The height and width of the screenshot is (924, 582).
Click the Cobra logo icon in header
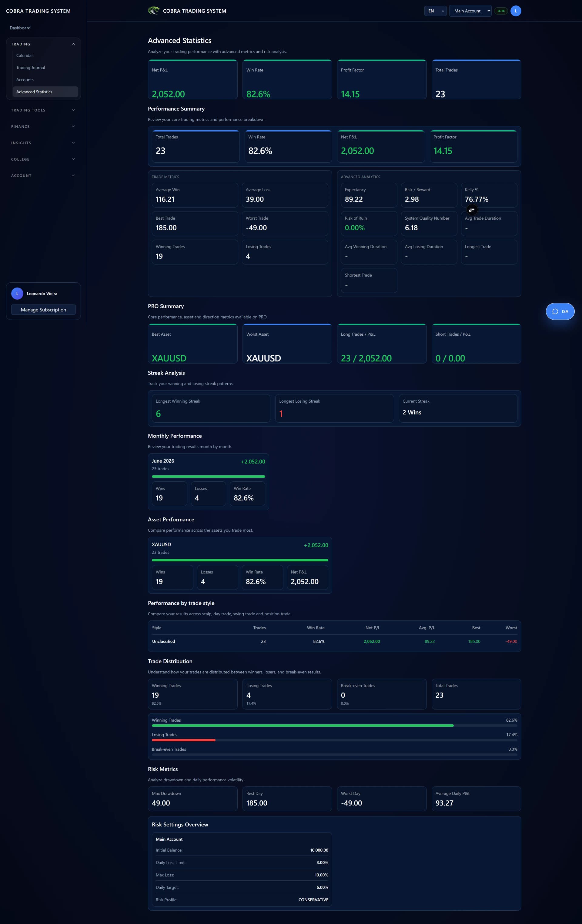click(154, 11)
